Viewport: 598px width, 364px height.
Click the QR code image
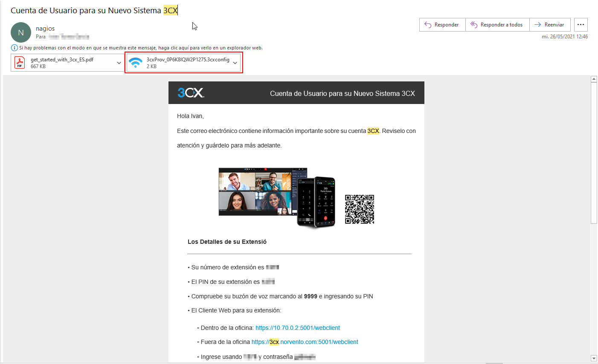360,209
